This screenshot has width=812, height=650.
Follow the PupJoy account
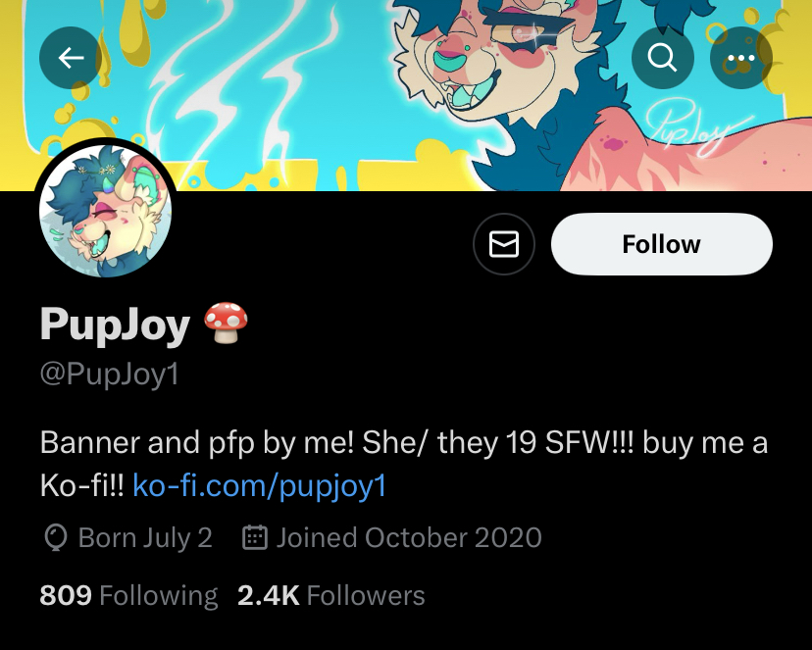662,244
